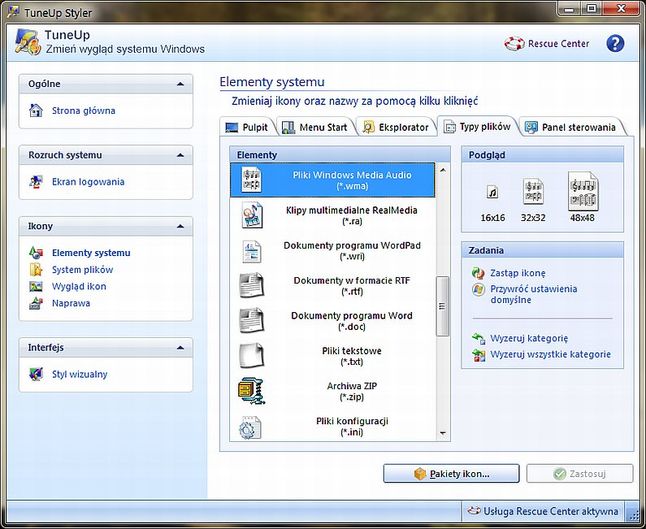Click the TuneUp Styler title bar icon
646x529 pixels.
click(13, 12)
